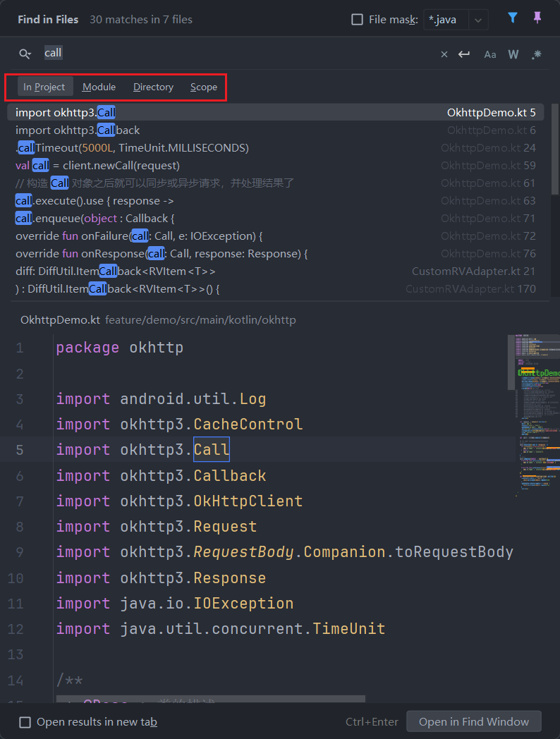The image size is (560, 739).
Task: Toggle the Words (W) match option
Action: (x=513, y=54)
